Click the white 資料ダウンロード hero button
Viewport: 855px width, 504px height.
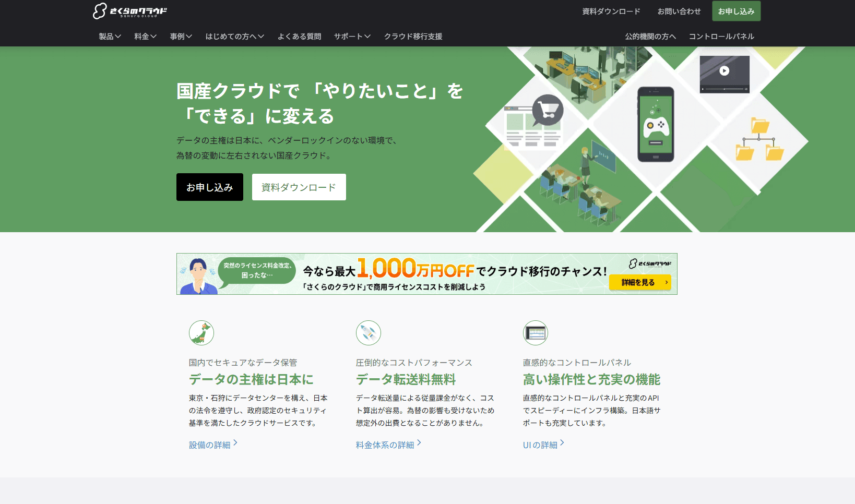[x=299, y=187]
